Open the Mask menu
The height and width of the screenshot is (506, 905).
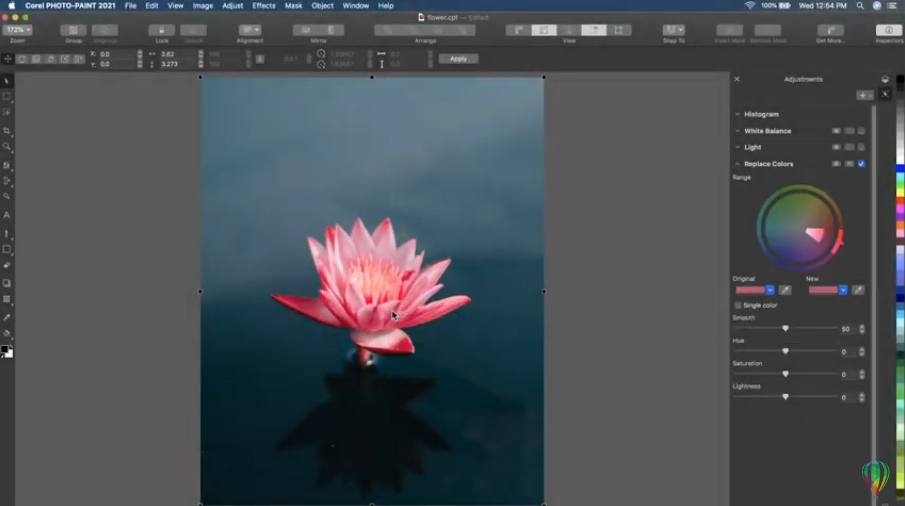[x=293, y=6]
